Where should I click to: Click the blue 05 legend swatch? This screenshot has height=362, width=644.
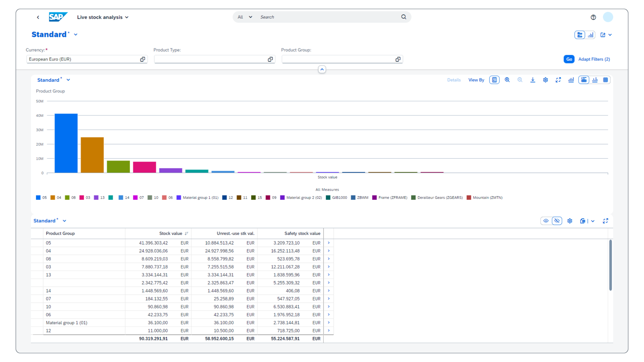38,198
